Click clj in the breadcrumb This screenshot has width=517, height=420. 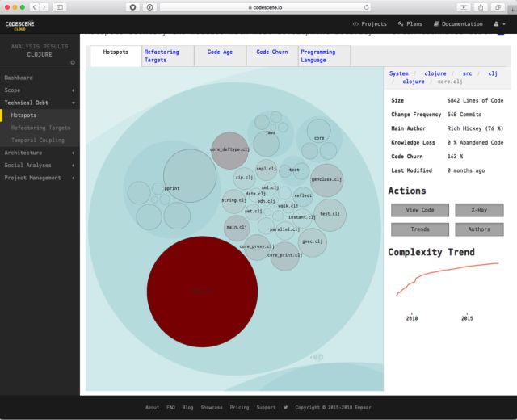tap(493, 73)
